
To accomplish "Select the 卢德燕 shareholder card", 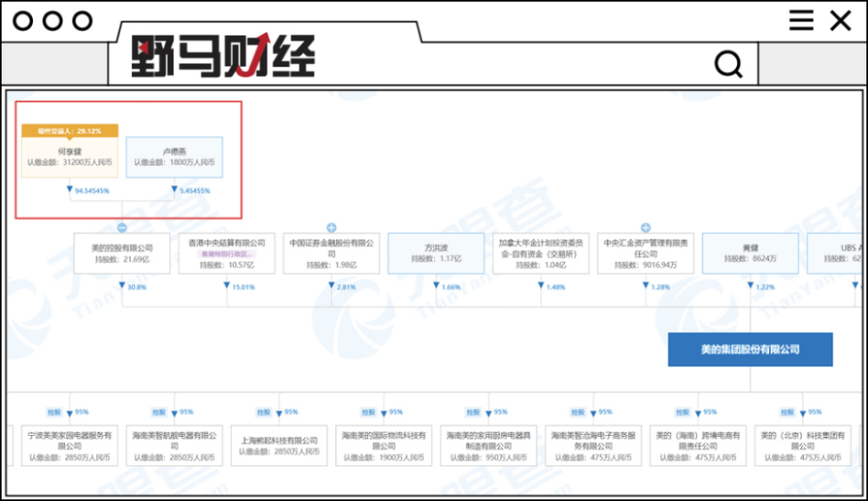I will 174,157.
